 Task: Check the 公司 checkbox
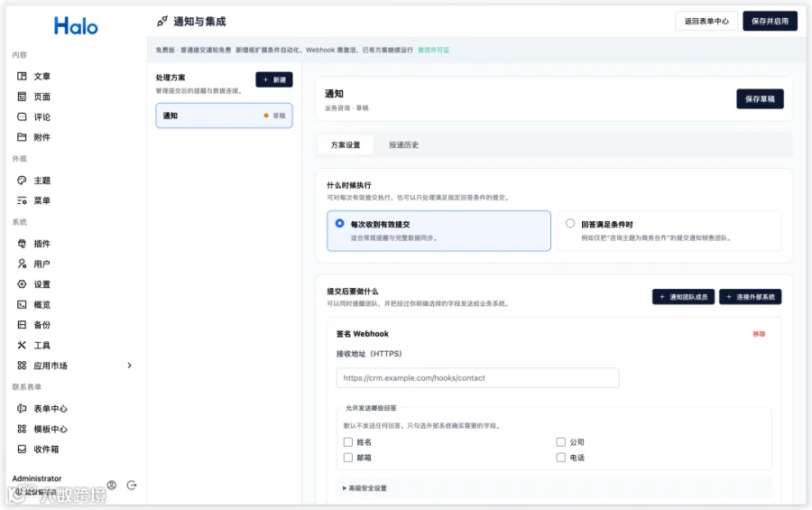click(x=561, y=442)
